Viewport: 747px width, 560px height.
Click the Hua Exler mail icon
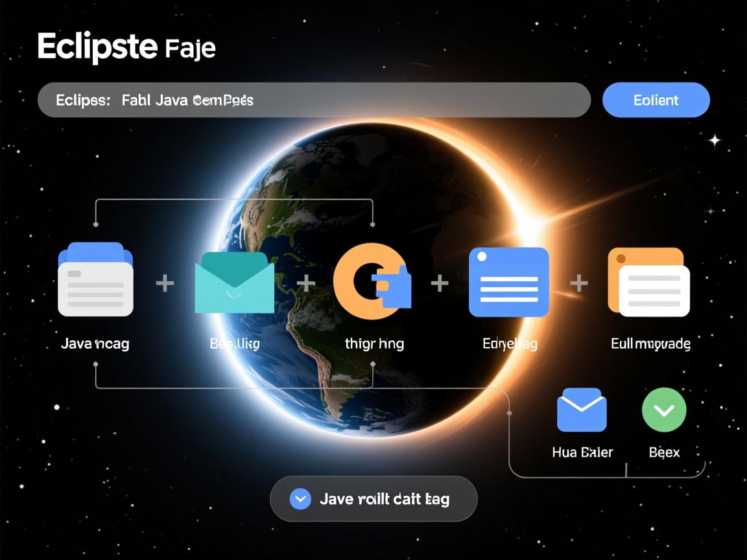[582, 410]
